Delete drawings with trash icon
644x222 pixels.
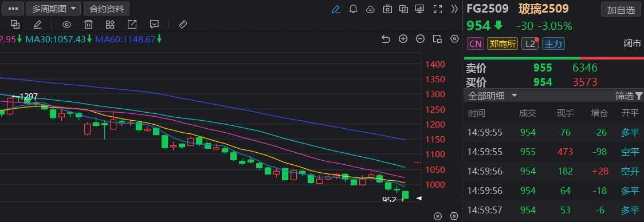[x=88, y=24]
